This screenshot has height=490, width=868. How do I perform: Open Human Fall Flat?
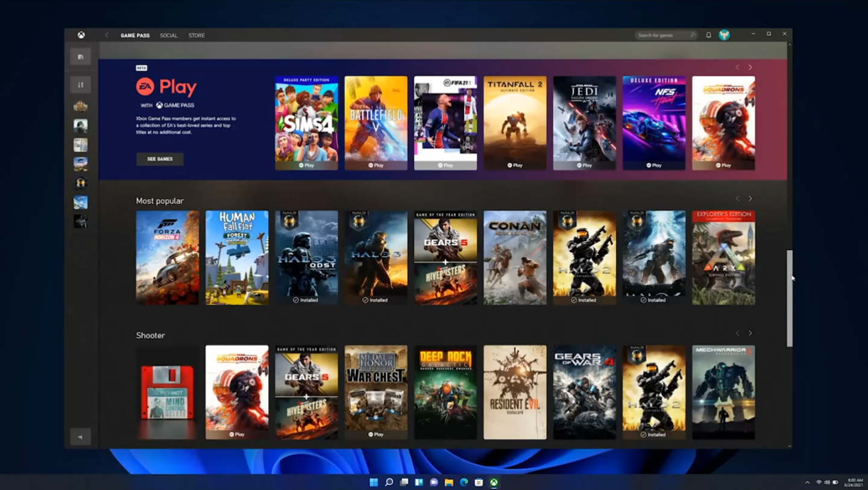click(237, 257)
